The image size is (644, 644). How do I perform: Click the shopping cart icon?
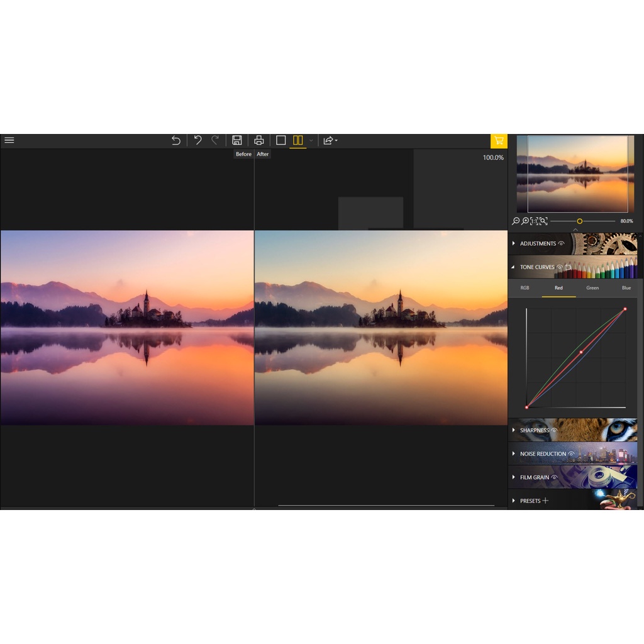point(499,140)
